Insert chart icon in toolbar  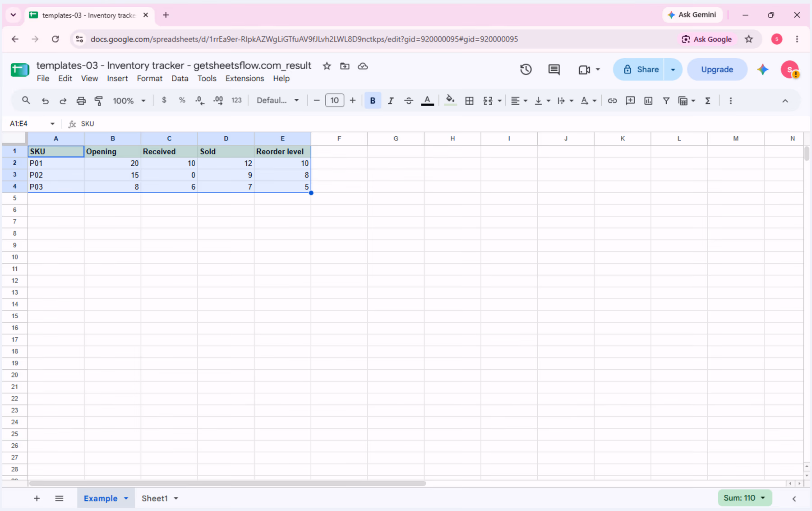[x=648, y=101]
